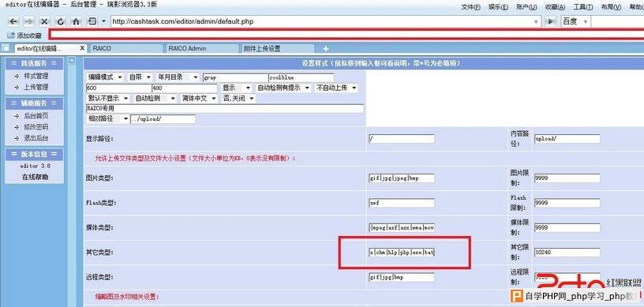
Task: Open the home page via the house icon
Action: coord(77,21)
